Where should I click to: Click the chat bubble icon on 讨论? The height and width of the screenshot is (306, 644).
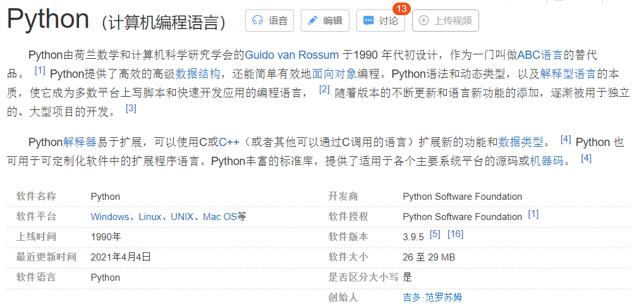pos(369,20)
